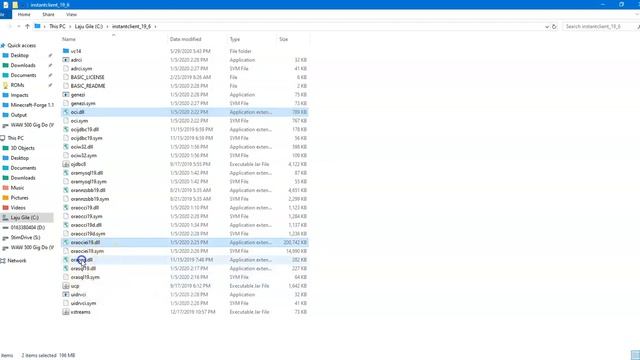The image size is (640, 360).
Task: Open the Home ribbon tab
Action: (24, 14)
